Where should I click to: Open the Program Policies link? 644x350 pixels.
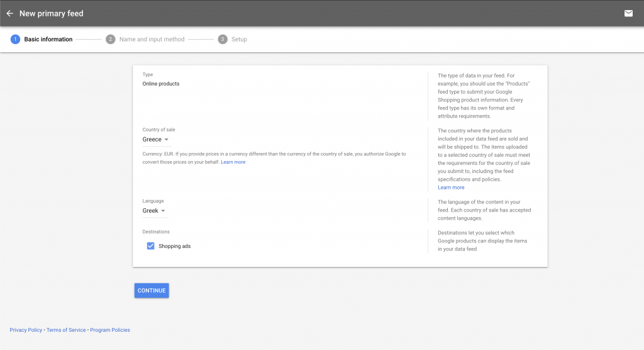coord(110,330)
